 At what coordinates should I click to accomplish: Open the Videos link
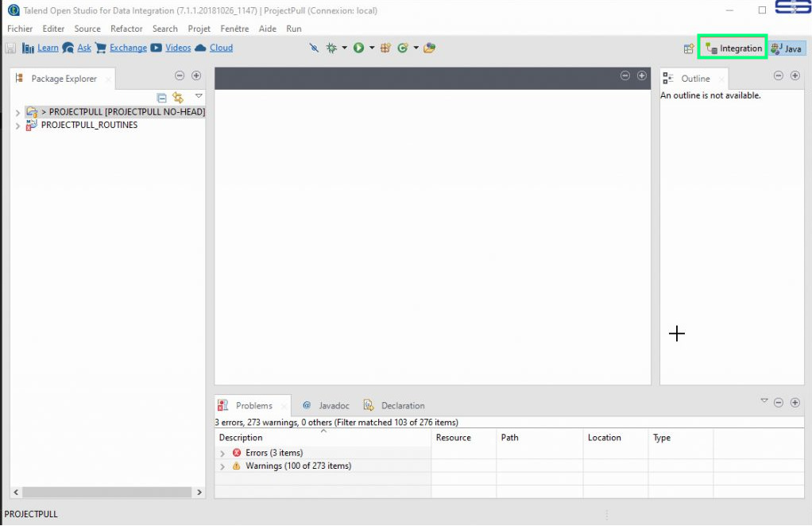pos(178,48)
